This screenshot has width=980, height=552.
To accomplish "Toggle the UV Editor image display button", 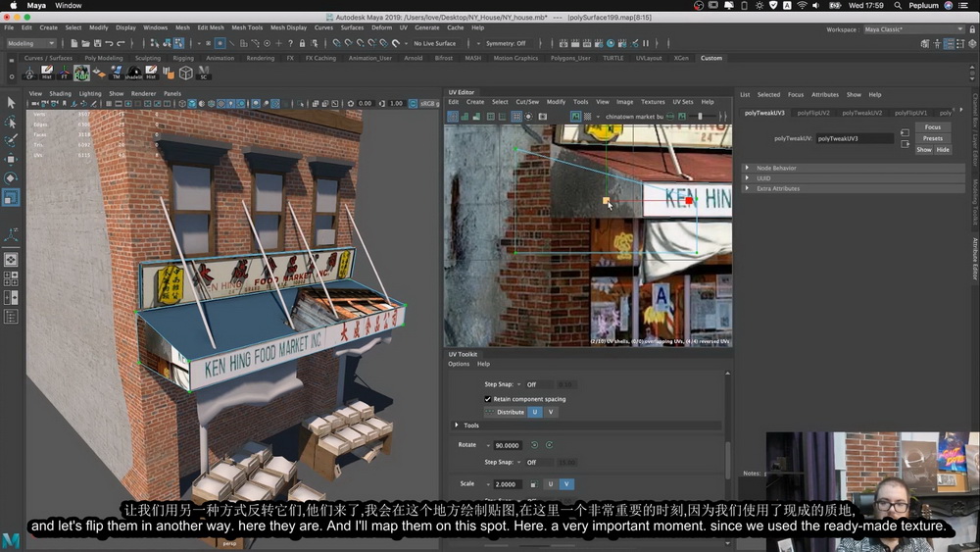I will coord(575,117).
